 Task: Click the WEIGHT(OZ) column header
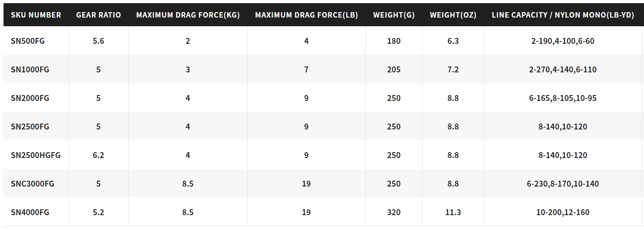click(453, 15)
